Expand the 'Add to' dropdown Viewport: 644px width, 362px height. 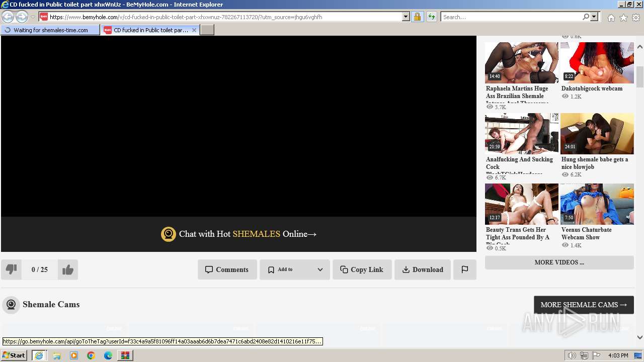point(294,269)
